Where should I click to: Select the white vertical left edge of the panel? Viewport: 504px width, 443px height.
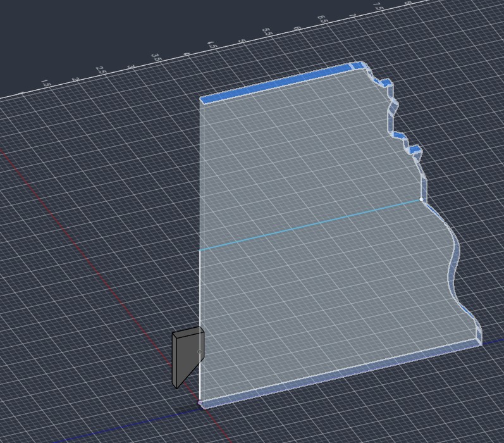pos(200,325)
